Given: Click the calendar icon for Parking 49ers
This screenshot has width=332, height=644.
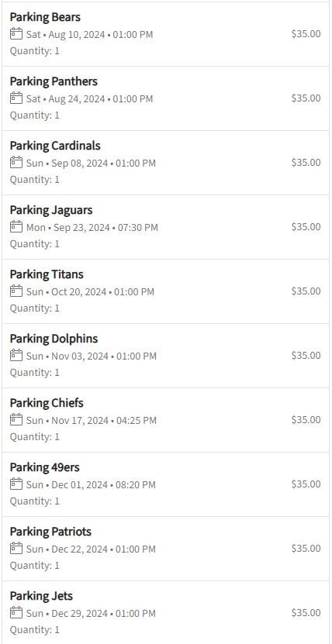Looking at the screenshot, I should pos(16,484).
